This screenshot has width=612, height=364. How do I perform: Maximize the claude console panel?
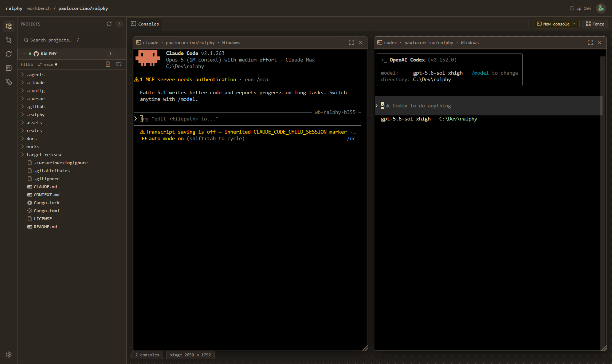pyautogui.click(x=352, y=43)
